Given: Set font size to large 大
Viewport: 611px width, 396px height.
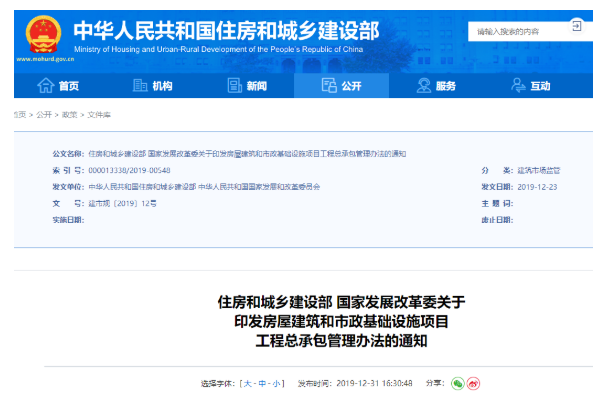Looking at the screenshot, I should [247, 384].
